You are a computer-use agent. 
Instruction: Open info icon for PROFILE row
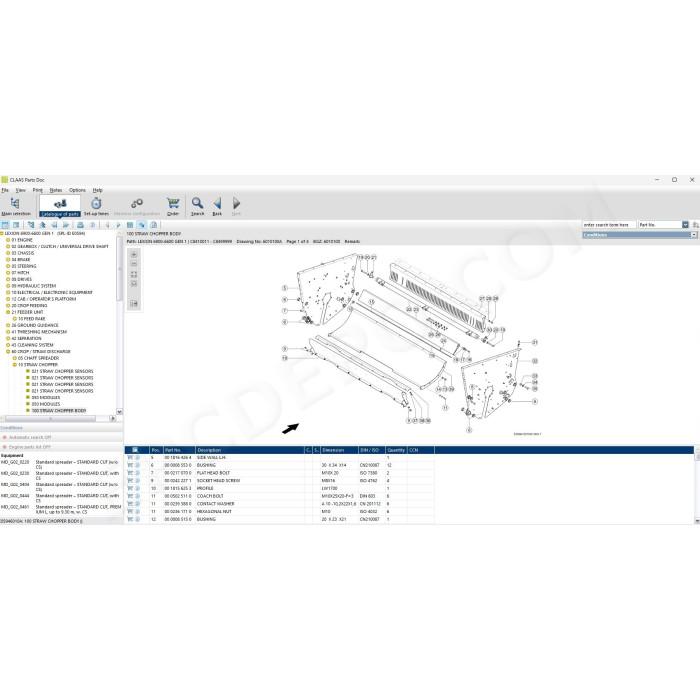pyautogui.click(x=138, y=488)
